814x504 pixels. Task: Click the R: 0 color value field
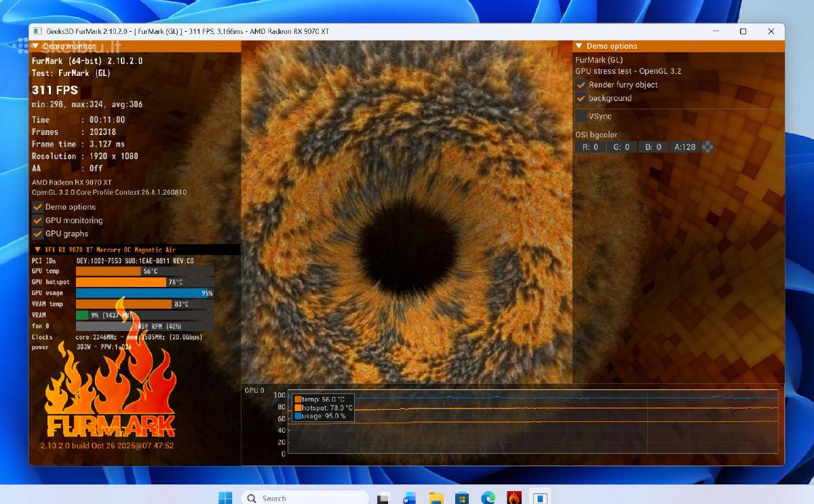[x=590, y=147]
